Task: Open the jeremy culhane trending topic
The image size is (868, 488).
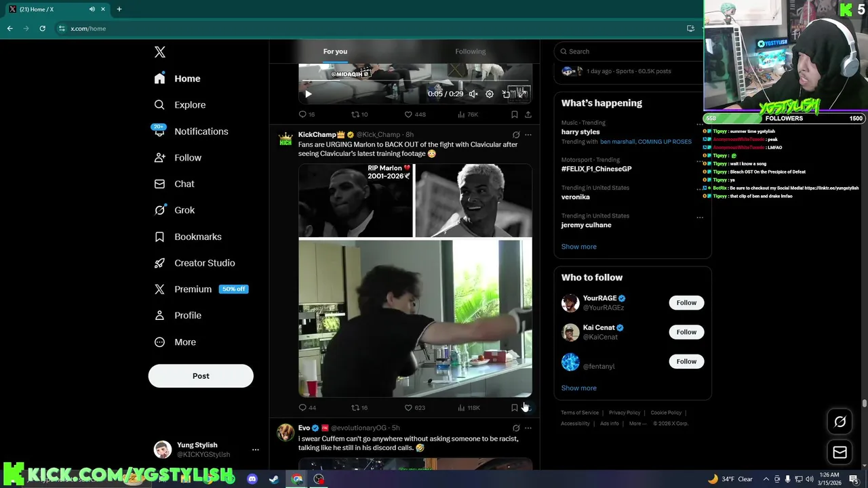Action: (x=586, y=225)
